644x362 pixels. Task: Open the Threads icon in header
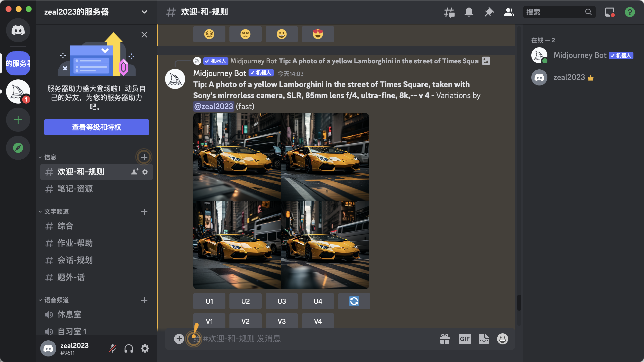pos(449,12)
